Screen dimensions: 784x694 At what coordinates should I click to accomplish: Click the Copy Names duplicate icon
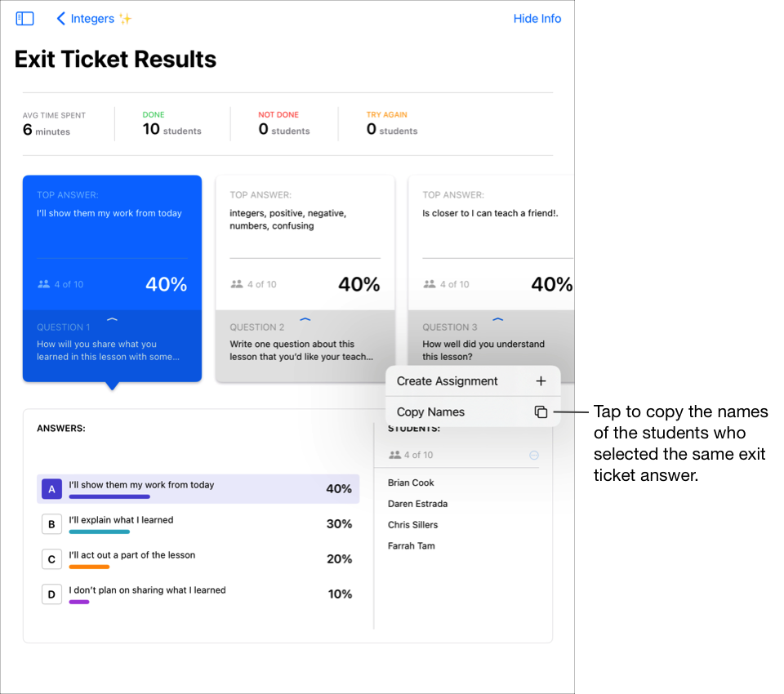coord(541,412)
